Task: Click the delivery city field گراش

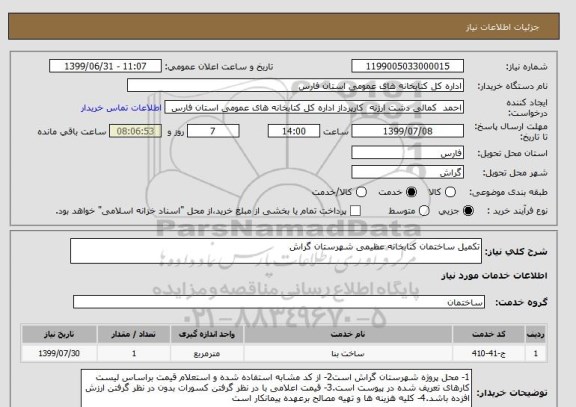Action: pyautogui.click(x=407, y=172)
